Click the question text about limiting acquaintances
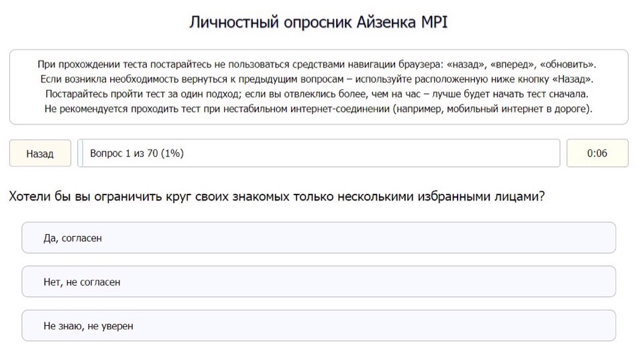 tap(276, 197)
